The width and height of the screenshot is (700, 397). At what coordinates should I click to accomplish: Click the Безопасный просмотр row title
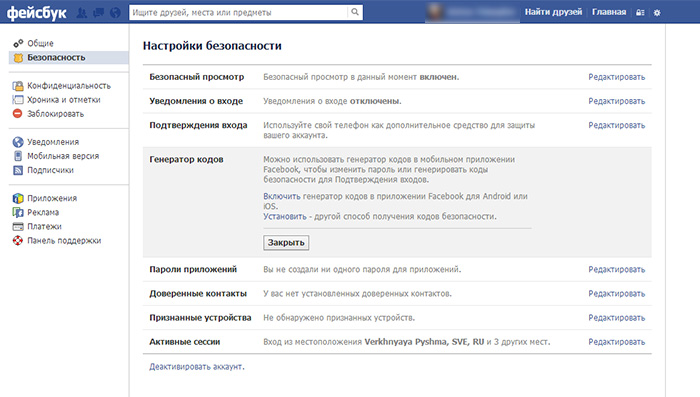tap(196, 77)
